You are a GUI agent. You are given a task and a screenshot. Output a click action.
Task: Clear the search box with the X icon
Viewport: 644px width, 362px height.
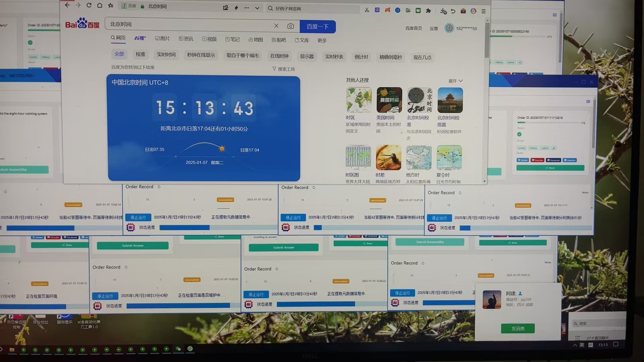tap(276, 26)
